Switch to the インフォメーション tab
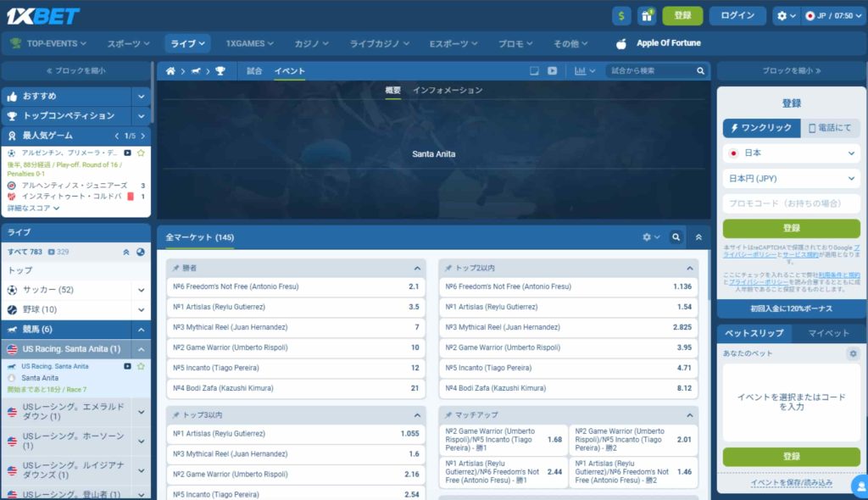Screen dimensions: 868x500 (448, 91)
